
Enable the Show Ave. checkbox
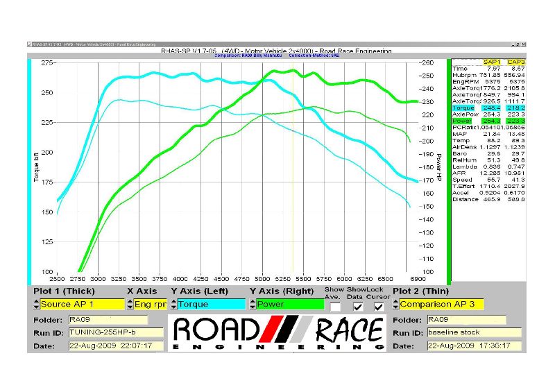pyautogui.click(x=335, y=306)
